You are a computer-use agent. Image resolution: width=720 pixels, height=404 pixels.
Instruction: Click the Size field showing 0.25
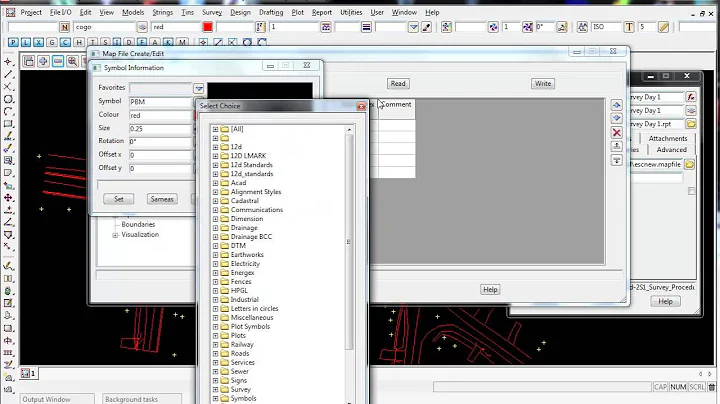click(x=161, y=129)
